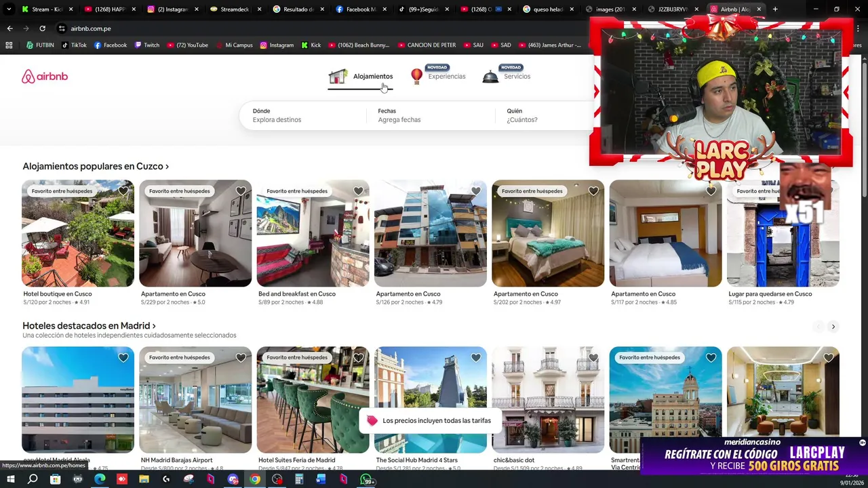Switch to the Streamdeck browser tab
Viewport: 868px width, 488px height.
coord(235,9)
